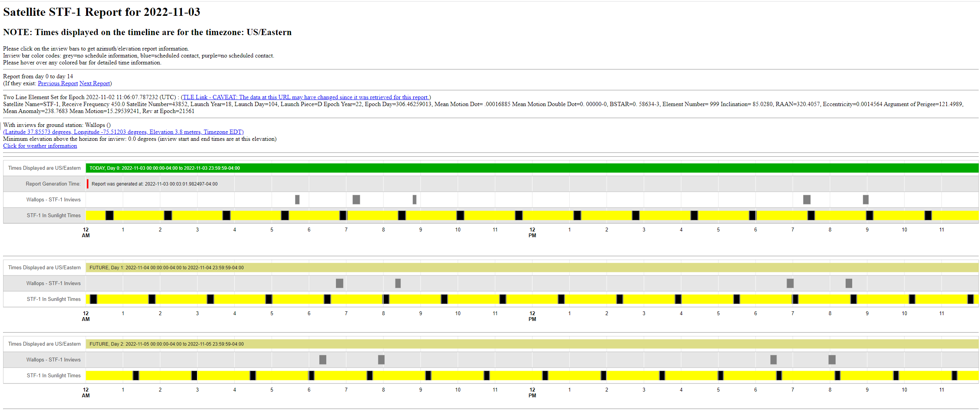Click Day 1 Wallops inview bar near 8:30 PM
980x412 pixels.
pos(849,283)
